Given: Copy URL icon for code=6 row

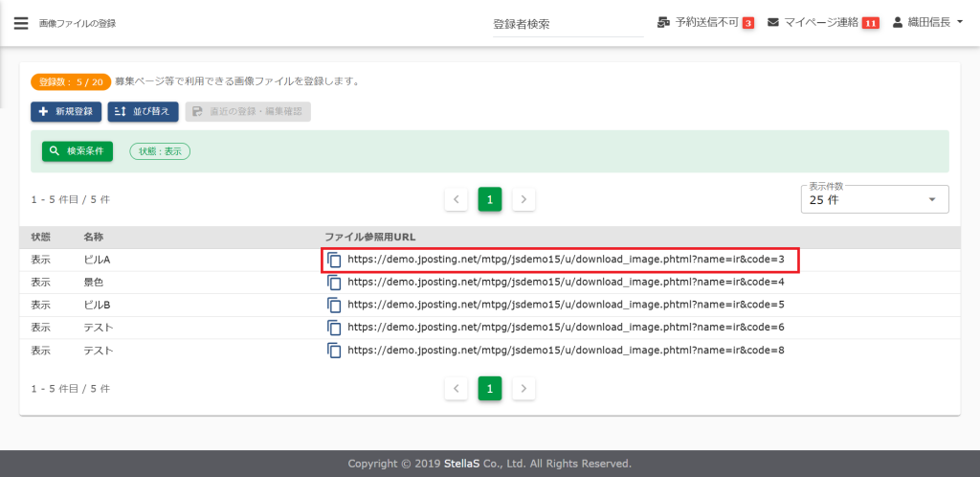Looking at the screenshot, I should coord(335,328).
